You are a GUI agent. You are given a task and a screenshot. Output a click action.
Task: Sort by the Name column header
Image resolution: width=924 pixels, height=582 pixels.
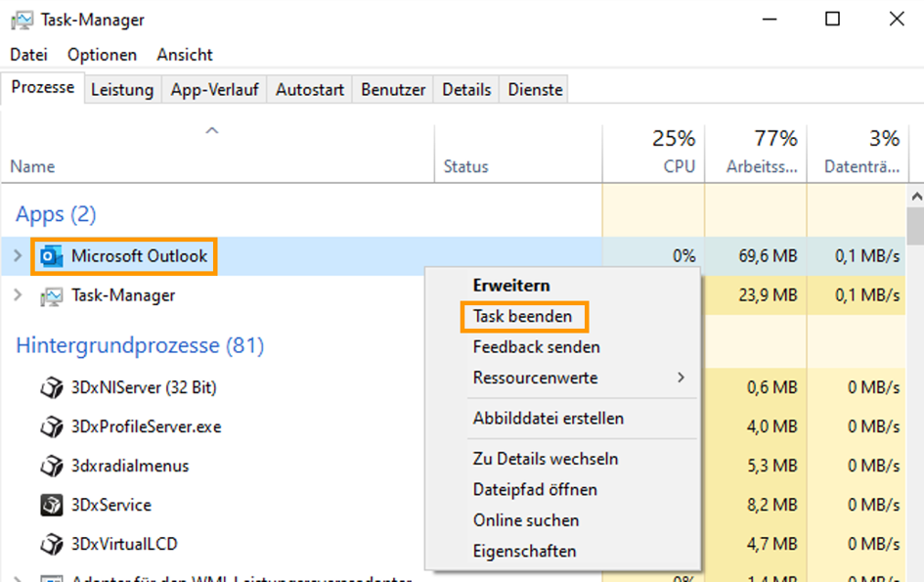click(217, 154)
